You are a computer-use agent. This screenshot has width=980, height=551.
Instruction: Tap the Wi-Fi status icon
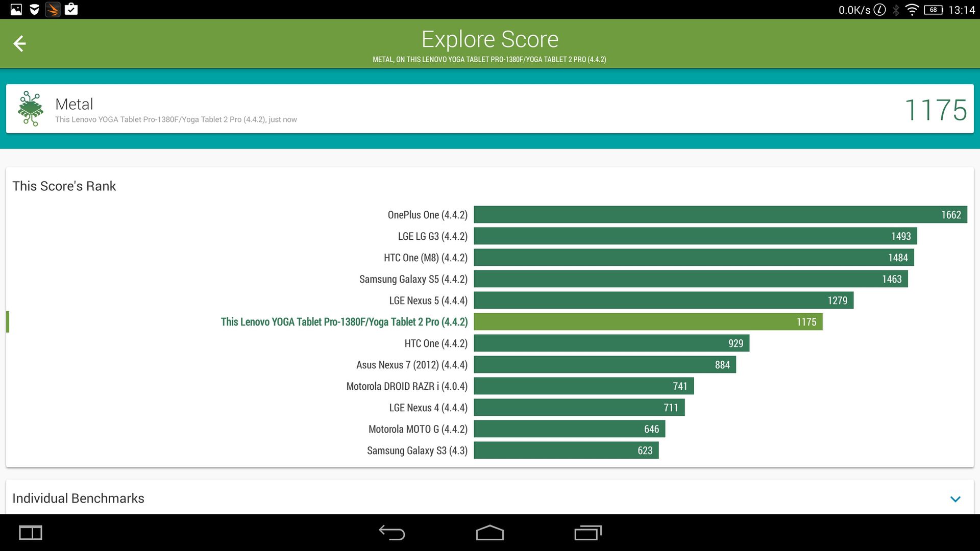click(912, 10)
